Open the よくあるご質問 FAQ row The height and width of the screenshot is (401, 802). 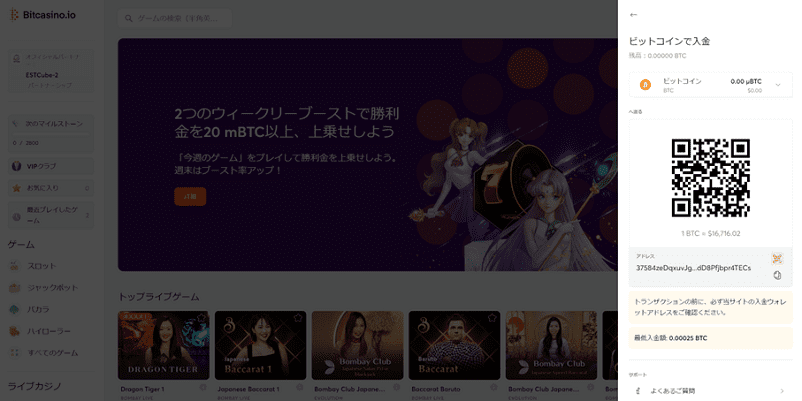[x=710, y=391]
